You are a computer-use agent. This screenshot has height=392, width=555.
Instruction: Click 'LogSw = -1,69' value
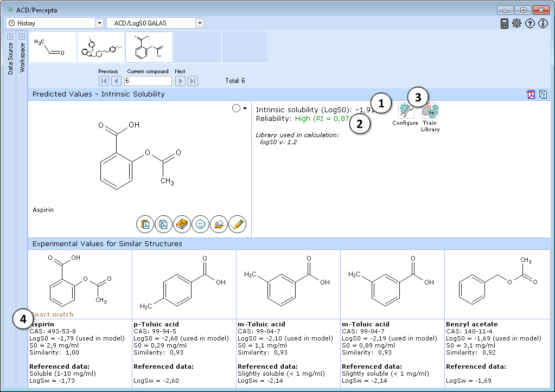pyautogui.click(x=469, y=381)
